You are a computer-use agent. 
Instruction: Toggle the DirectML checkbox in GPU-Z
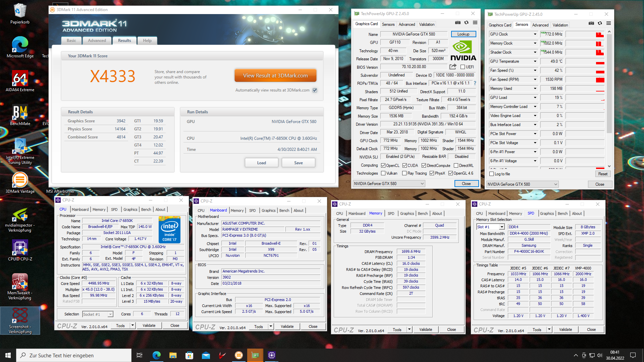(456, 166)
